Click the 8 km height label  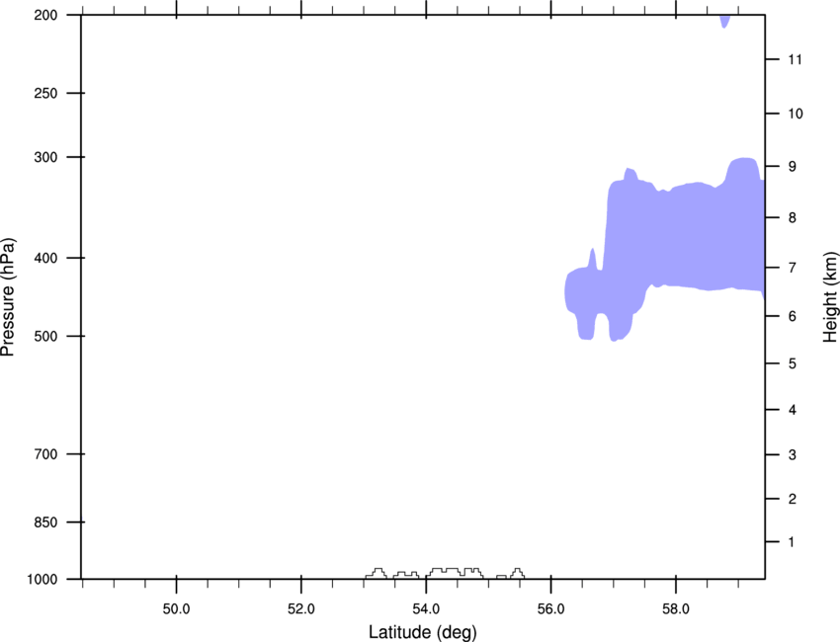click(x=793, y=218)
